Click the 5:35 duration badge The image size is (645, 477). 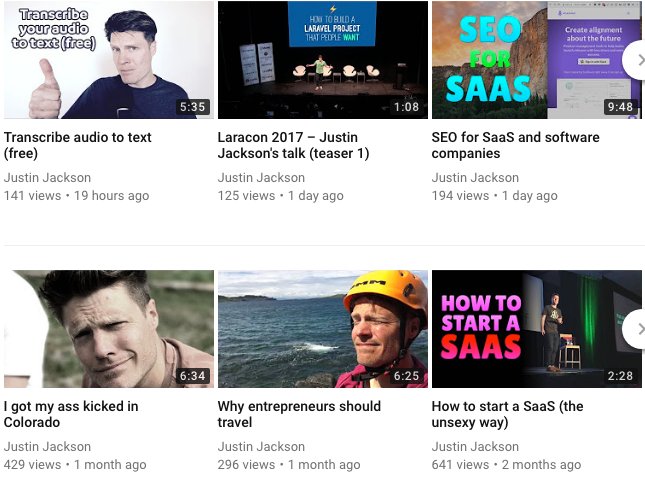[193, 107]
